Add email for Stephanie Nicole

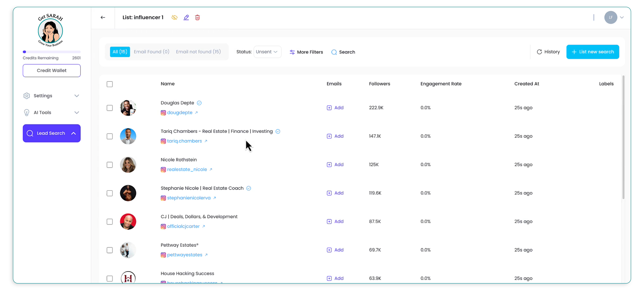pos(335,193)
